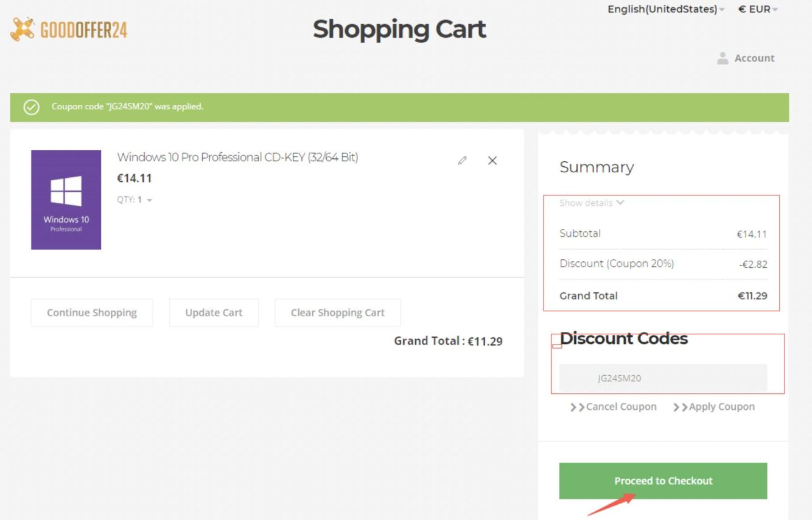Open the Windows 10 Professional product thumbnail
The image size is (812, 520).
click(66, 200)
